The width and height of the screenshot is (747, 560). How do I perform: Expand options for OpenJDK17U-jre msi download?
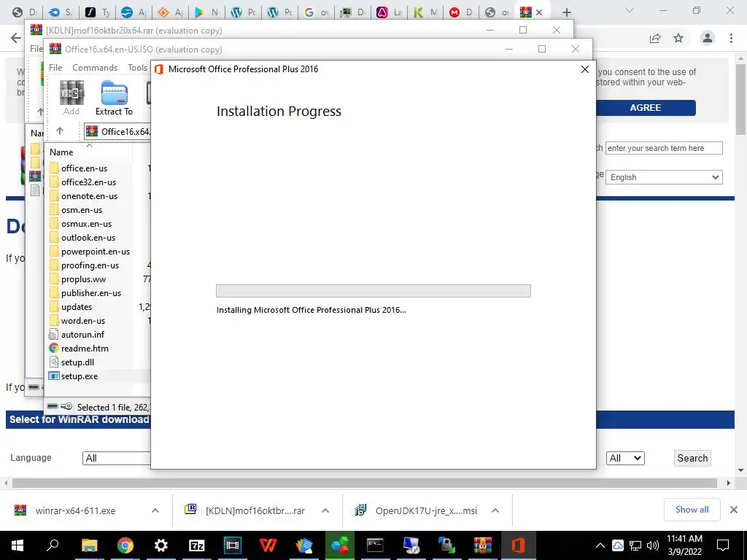point(495,510)
